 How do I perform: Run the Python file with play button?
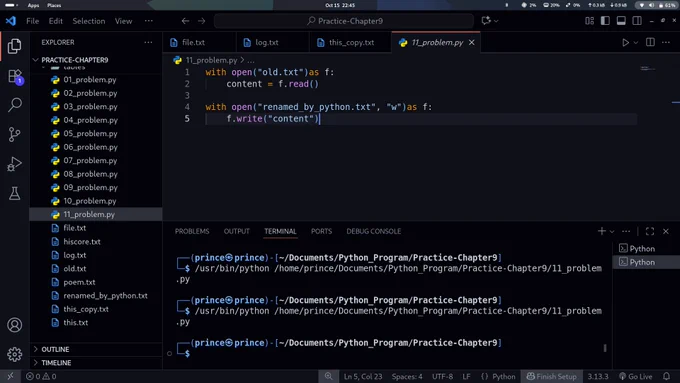tap(625, 43)
